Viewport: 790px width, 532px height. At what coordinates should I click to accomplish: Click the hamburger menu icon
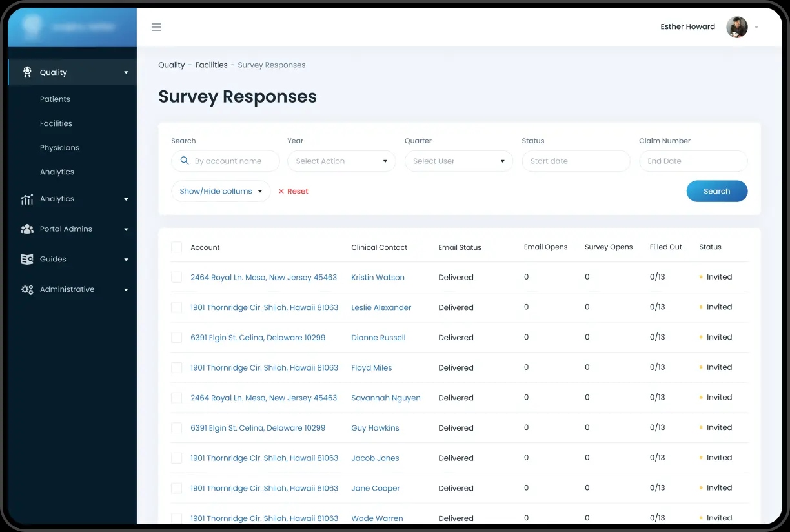[156, 27]
